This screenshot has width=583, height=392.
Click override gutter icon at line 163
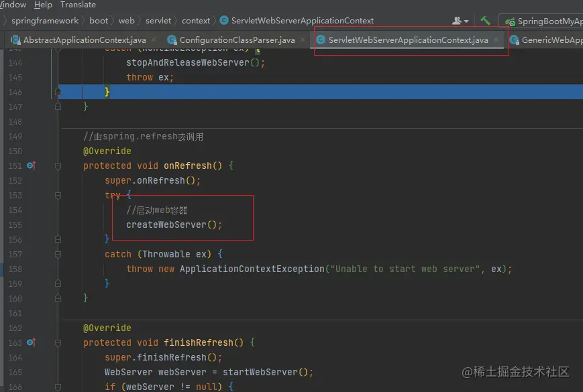[32, 342]
